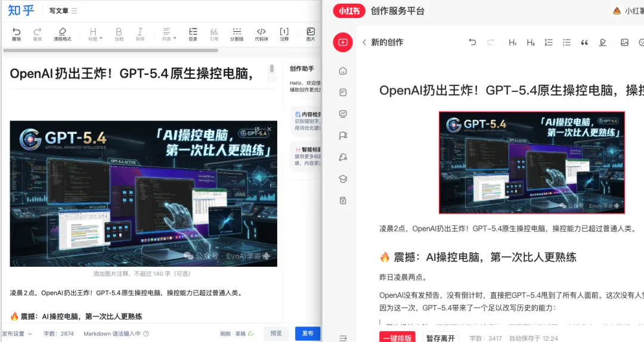Image resolution: width=644 pixels, height=342 pixels.
Task: Select the GPT-5.4 cover image in Zhihu editor
Action: pyautogui.click(x=143, y=193)
